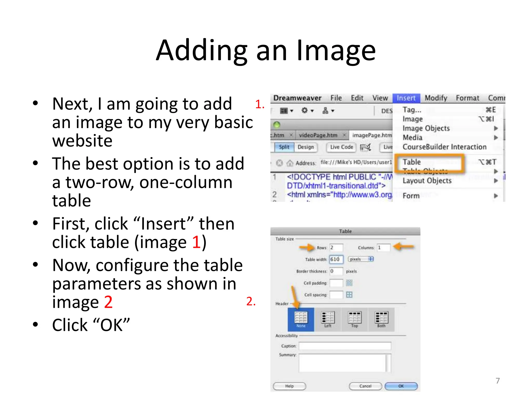Select the None header option
Viewport: 532px width, 399px height.
click(301, 319)
